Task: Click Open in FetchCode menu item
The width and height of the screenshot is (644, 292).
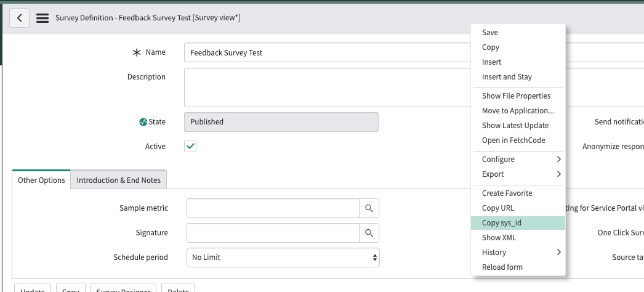Action: click(513, 140)
